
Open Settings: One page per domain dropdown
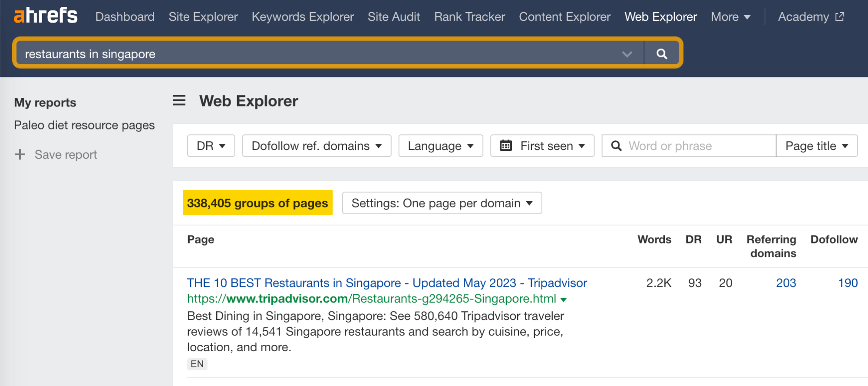click(x=442, y=203)
